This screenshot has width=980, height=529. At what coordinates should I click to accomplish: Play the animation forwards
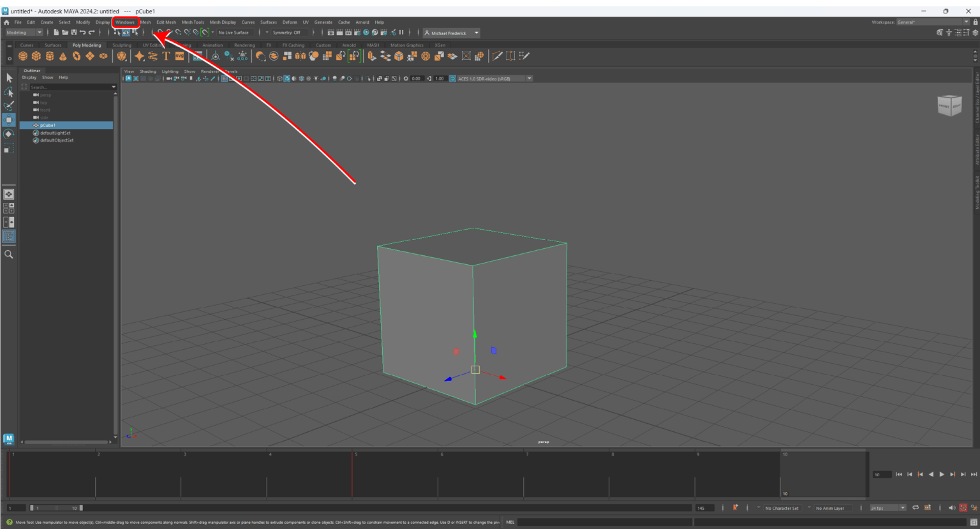click(942, 474)
